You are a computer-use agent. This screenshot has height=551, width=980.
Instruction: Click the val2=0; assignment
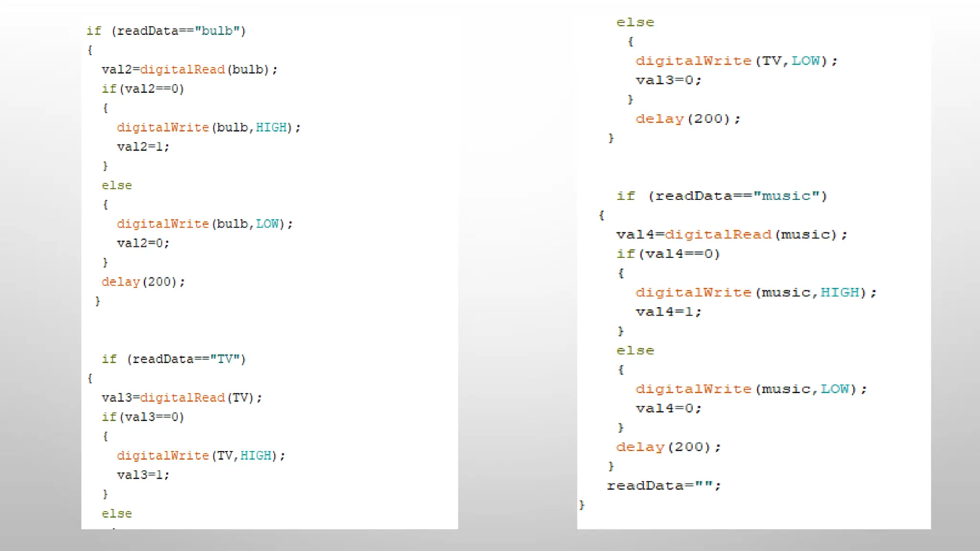click(x=143, y=243)
